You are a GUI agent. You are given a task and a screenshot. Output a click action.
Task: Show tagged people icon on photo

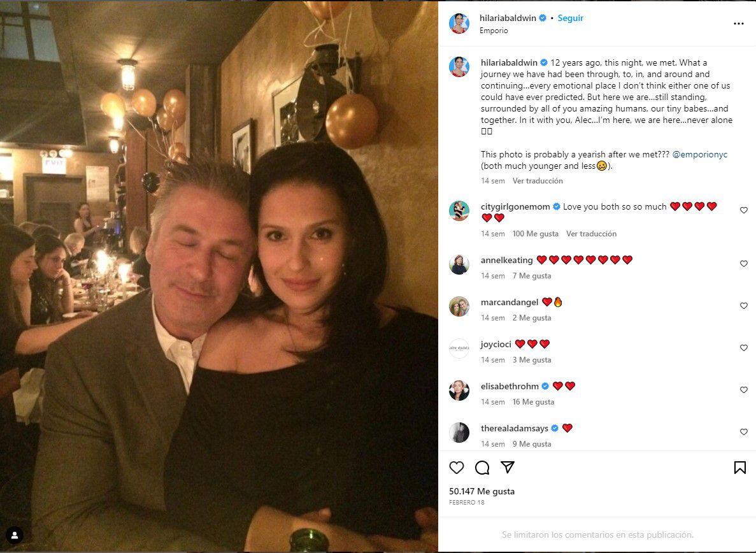click(15, 535)
